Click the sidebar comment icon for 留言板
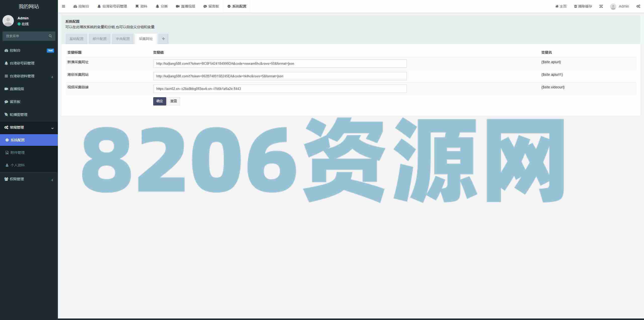Image resolution: width=644 pixels, height=320 pixels. point(6,102)
